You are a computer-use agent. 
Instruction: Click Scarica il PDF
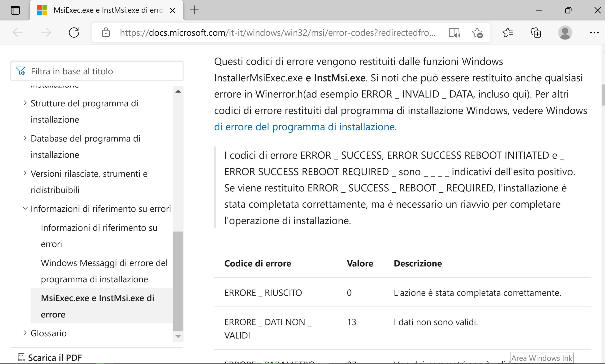coord(55,358)
